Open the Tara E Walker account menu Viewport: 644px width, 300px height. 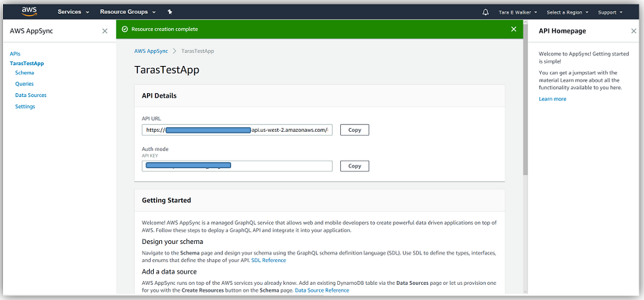[517, 12]
